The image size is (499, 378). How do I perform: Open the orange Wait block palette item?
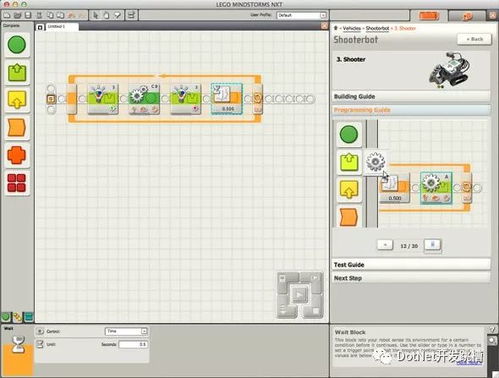pos(17,128)
